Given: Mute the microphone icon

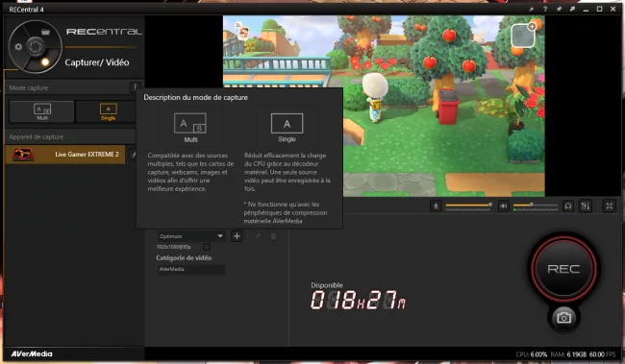Looking at the screenshot, I should click(x=436, y=206).
